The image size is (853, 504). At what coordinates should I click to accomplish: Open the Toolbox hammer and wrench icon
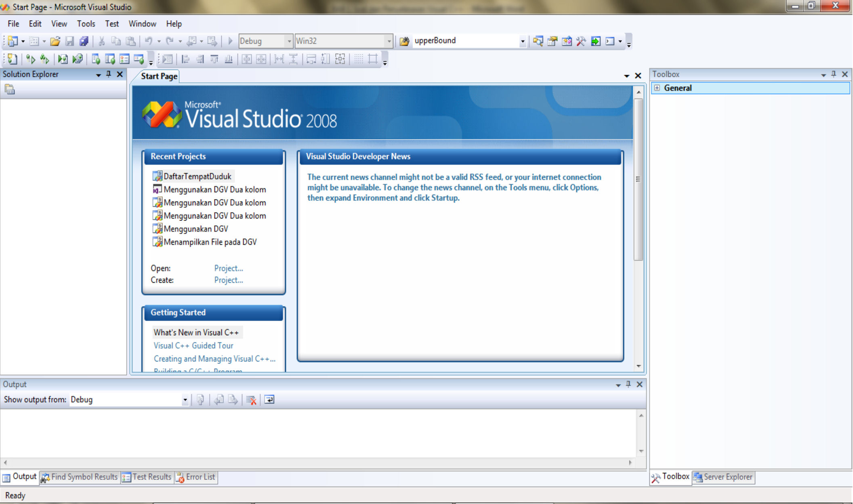[x=581, y=41]
